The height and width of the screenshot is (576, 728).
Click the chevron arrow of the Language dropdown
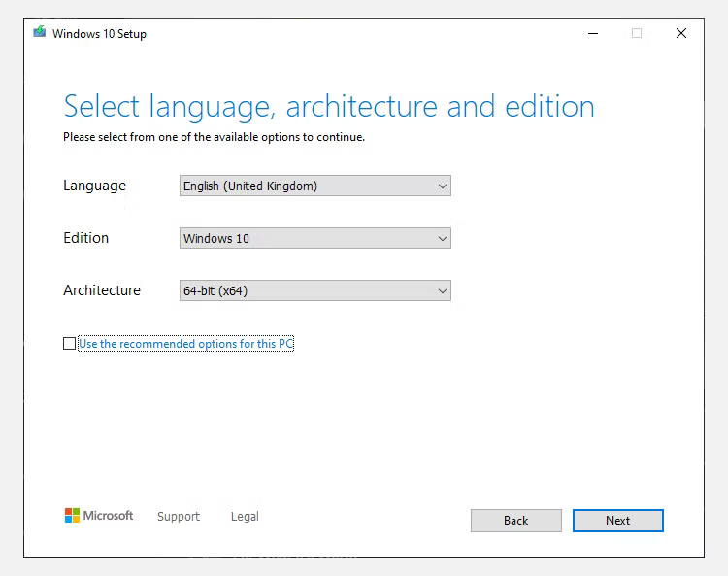coord(443,186)
